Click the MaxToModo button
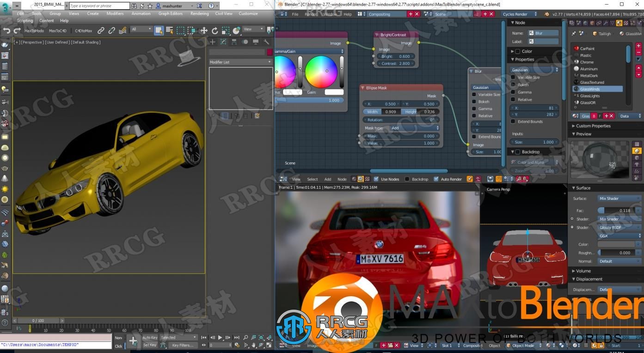 click(x=34, y=31)
